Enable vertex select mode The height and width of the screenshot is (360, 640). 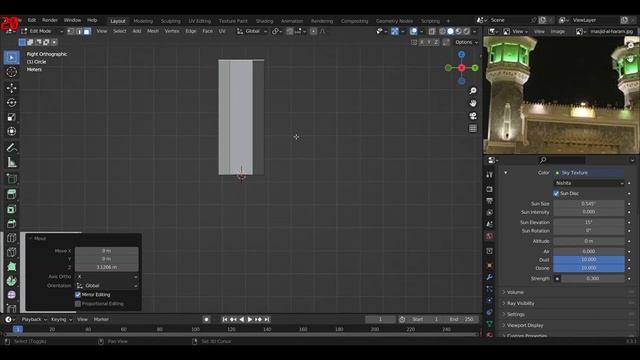pos(71,31)
